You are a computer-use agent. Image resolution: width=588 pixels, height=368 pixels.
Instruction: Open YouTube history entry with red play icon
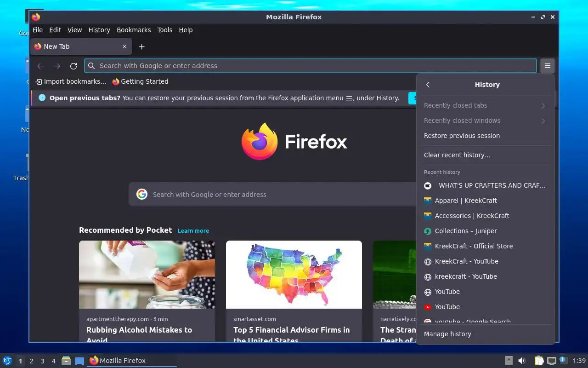[x=486, y=307]
